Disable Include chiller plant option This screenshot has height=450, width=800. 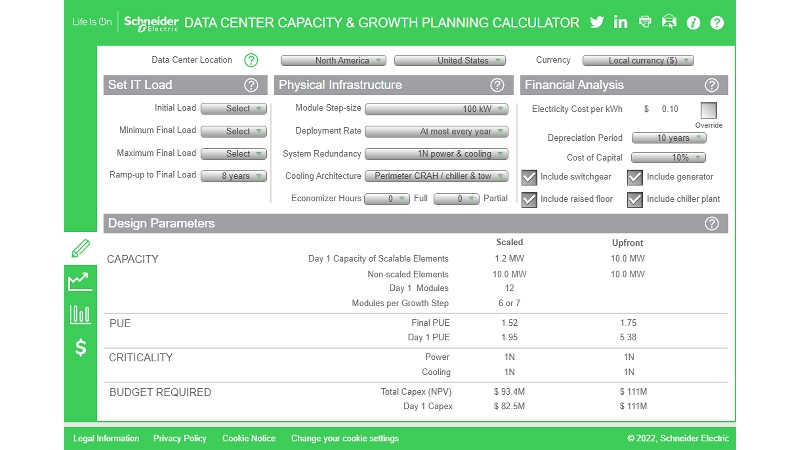635,199
